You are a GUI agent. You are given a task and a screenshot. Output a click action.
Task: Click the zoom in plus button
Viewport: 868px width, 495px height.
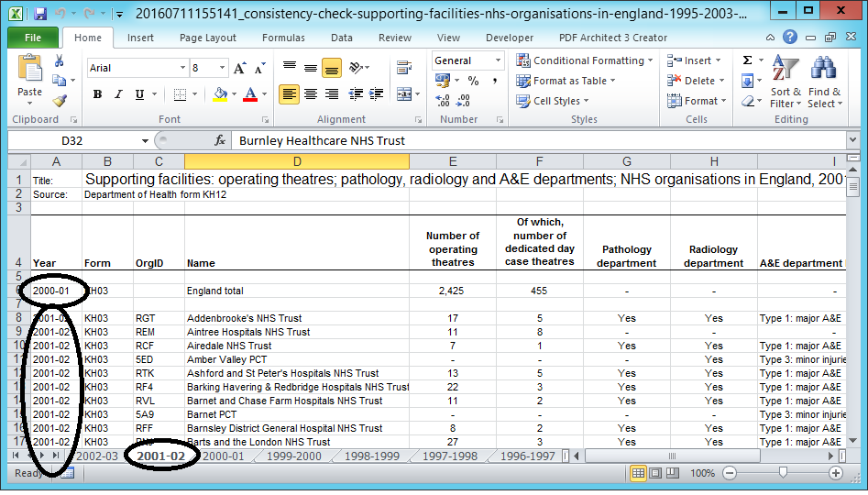(836, 473)
